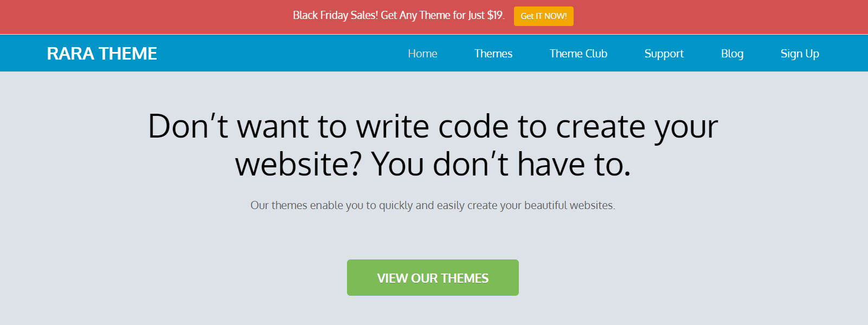Click the word "create" in the headline
Viewport: 868px width, 325px height.
[600, 127]
